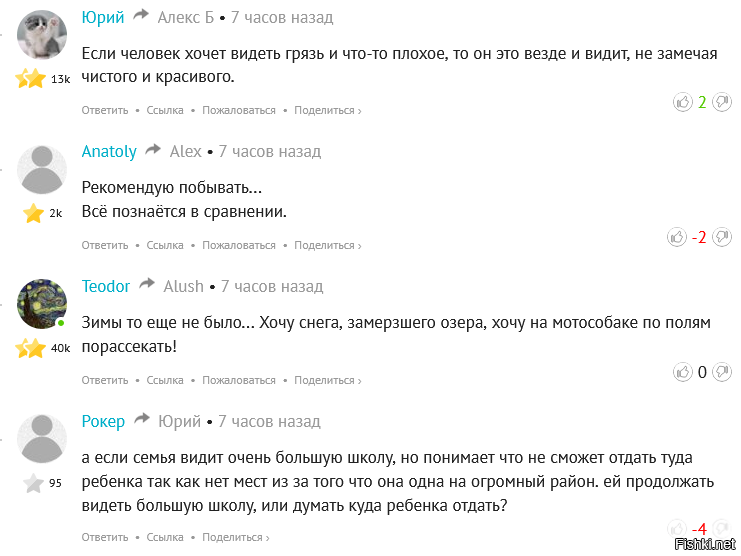Viewport: 741px width, 556px height.
Task: Copy Ссылка link of Teodor's comment
Action: [165, 380]
